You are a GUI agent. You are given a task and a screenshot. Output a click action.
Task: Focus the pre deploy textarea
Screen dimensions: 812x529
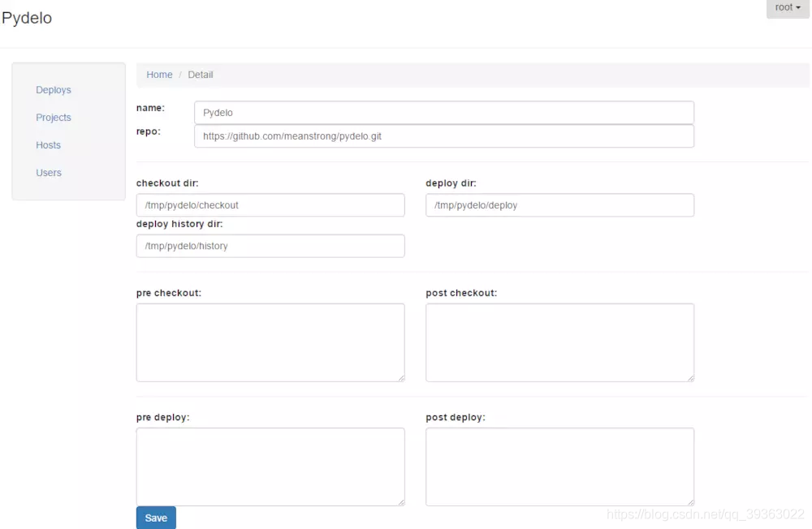tap(270, 467)
